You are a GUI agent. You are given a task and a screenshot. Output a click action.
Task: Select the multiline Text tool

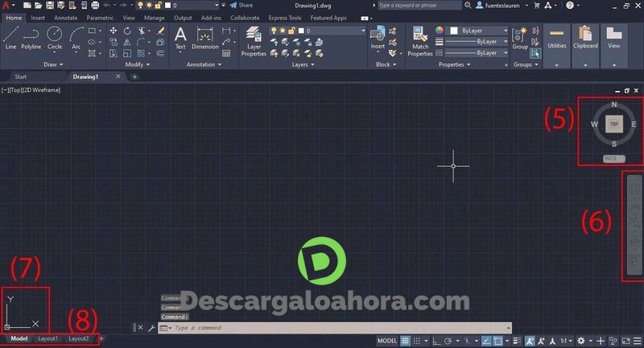click(180, 38)
